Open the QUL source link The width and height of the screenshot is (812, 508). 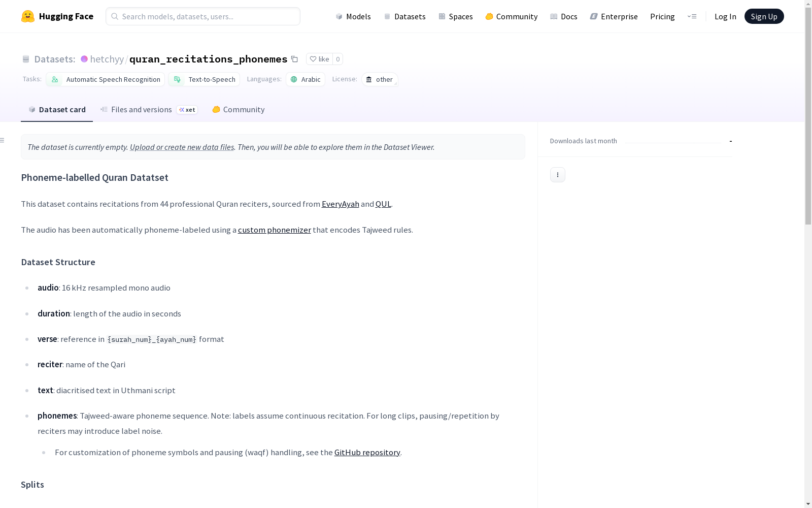[x=383, y=204]
